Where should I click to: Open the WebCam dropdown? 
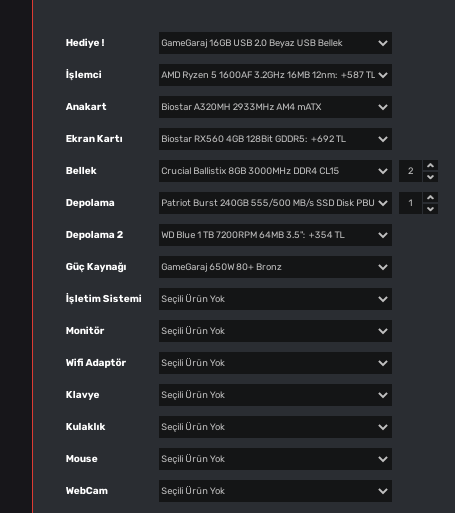point(275,491)
